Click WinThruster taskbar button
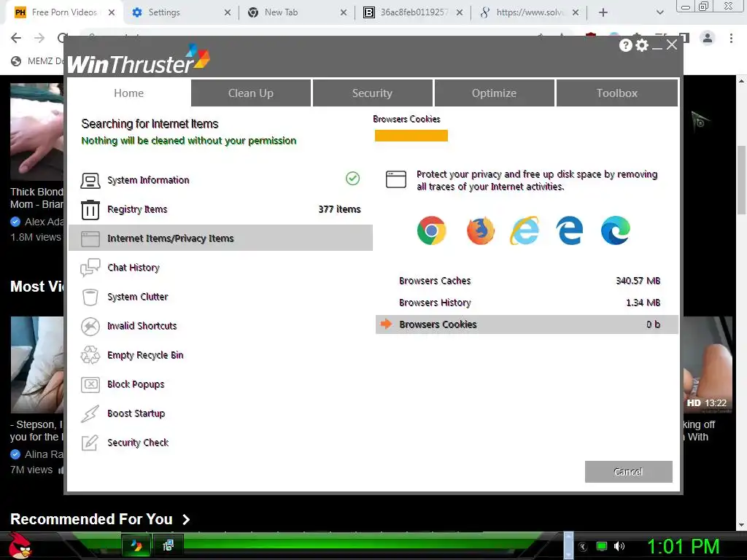Viewport: 747px width, 560px height. click(x=136, y=545)
